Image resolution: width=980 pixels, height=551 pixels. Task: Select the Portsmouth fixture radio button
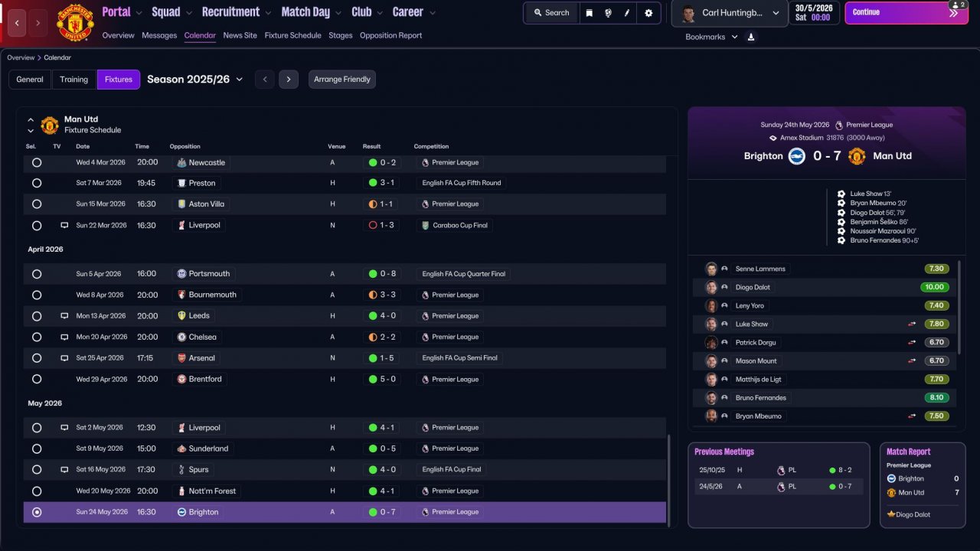coord(37,274)
